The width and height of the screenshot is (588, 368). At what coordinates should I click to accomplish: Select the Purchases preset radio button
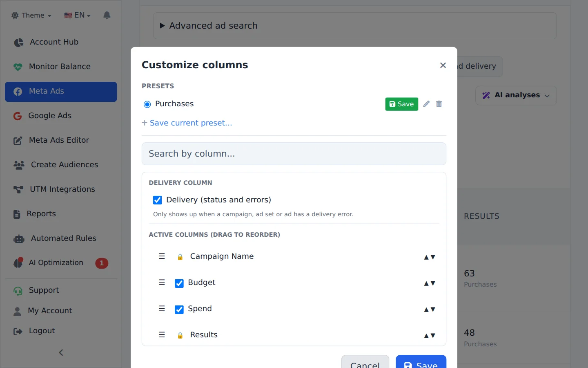tap(147, 104)
